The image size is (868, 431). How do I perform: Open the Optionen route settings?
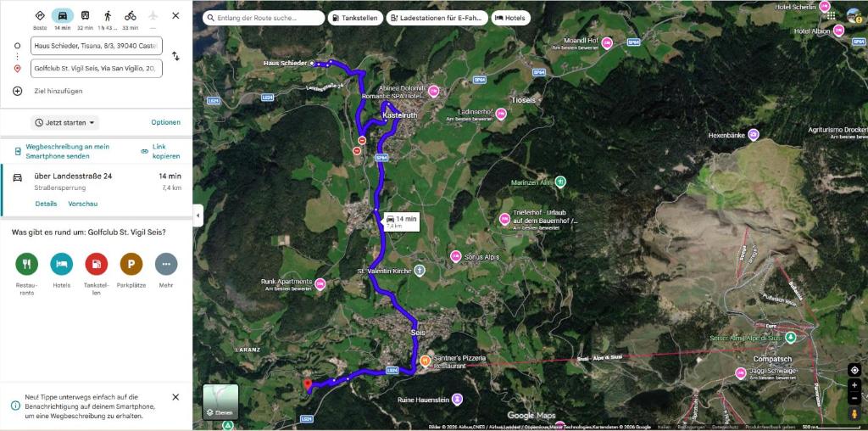point(166,122)
